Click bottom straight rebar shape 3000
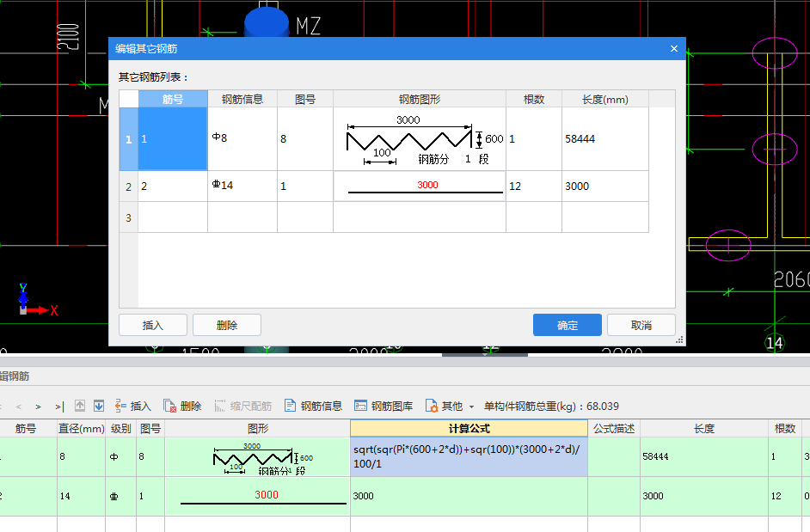 [257, 496]
